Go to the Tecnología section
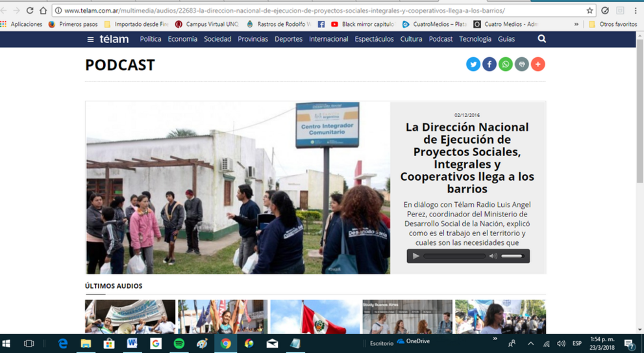This screenshot has width=644, height=353. (475, 39)
